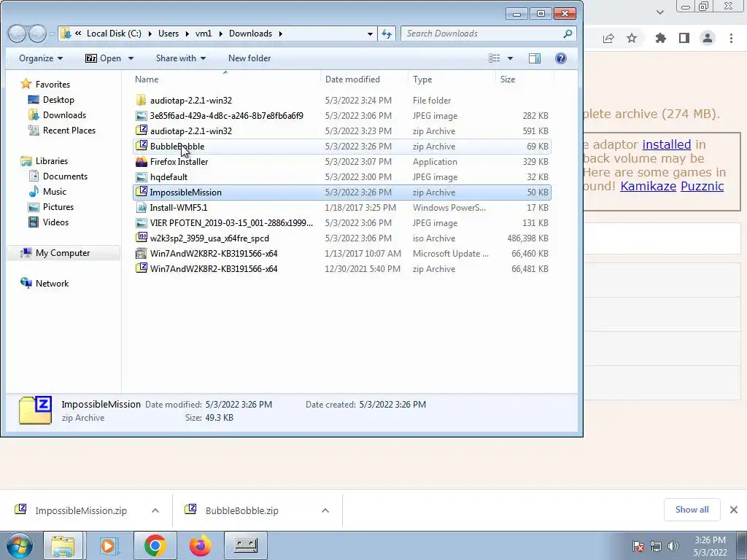Click Show all downloads button in Chrome
The height and width of the screenshot is (560, 747).
pos(692,510)
